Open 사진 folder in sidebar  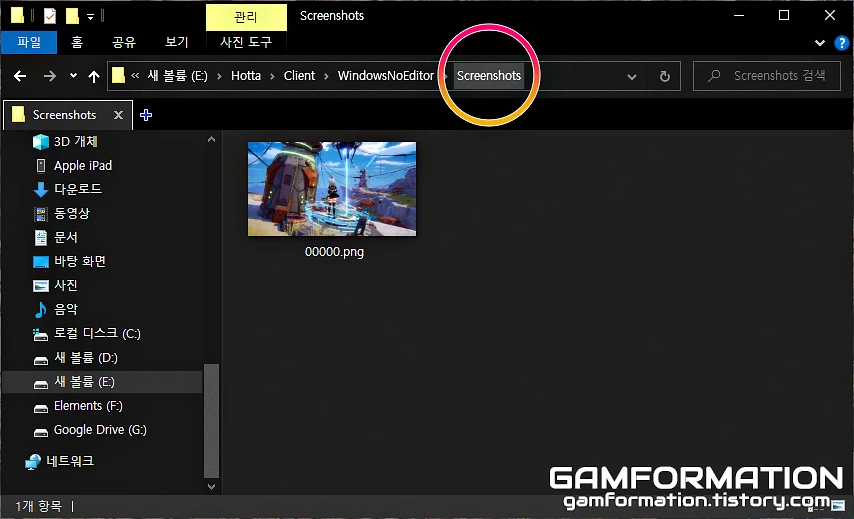[x=56, y=285]
